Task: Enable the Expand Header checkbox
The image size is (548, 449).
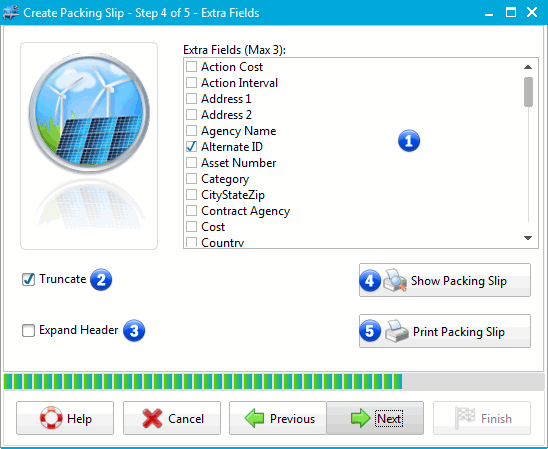Action: point(28,330)
